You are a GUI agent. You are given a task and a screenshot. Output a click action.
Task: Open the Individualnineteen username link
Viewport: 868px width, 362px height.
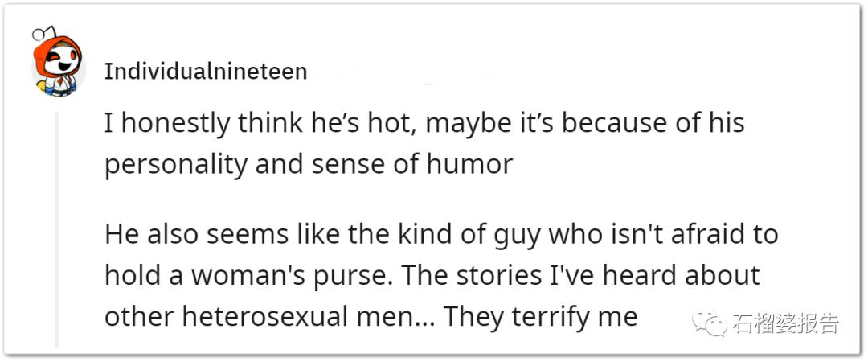tap(206, 72)
